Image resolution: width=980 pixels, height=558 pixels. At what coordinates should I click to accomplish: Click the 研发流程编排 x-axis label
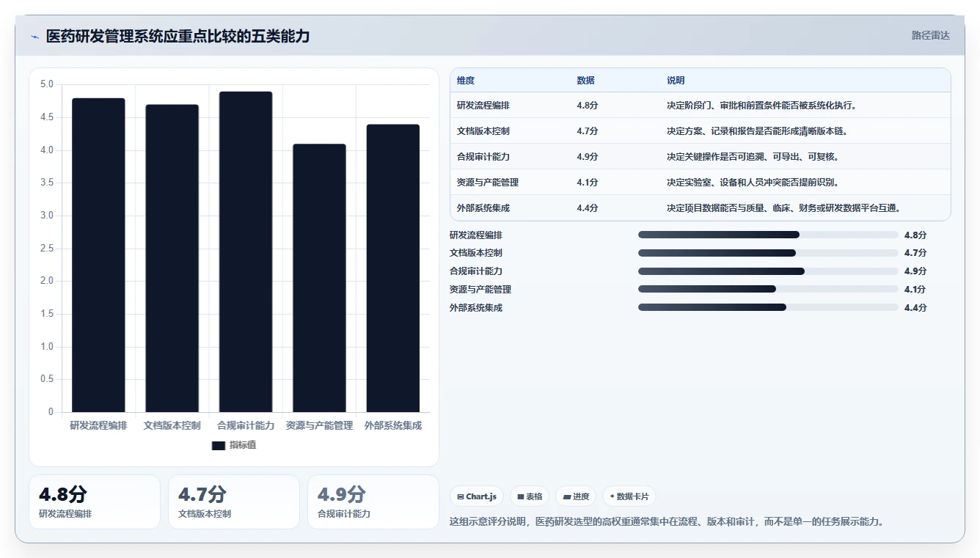pyautogui.click(x=98, y=425)
